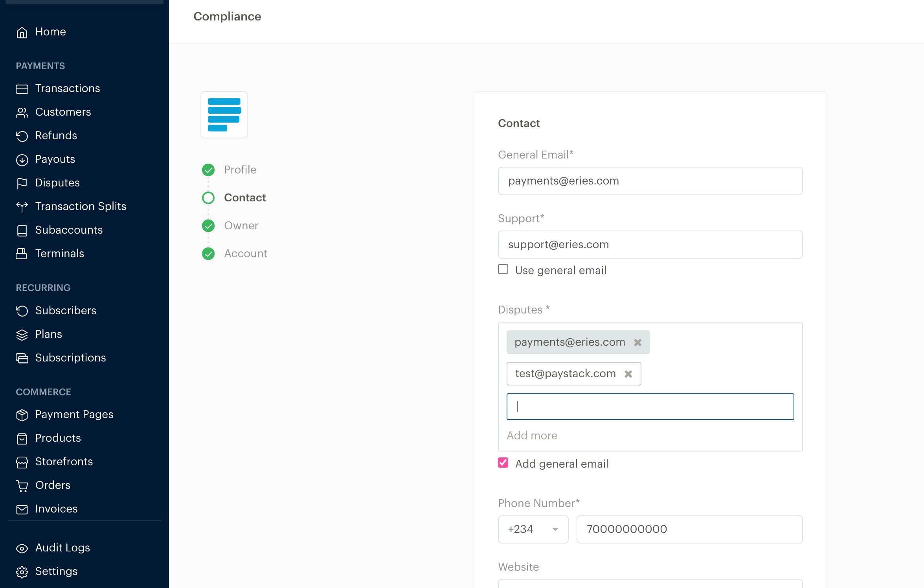The height and width of the screenshot is (588, 924).
Task: Disable the Add general email checkbox
Action: click(504, 463)
